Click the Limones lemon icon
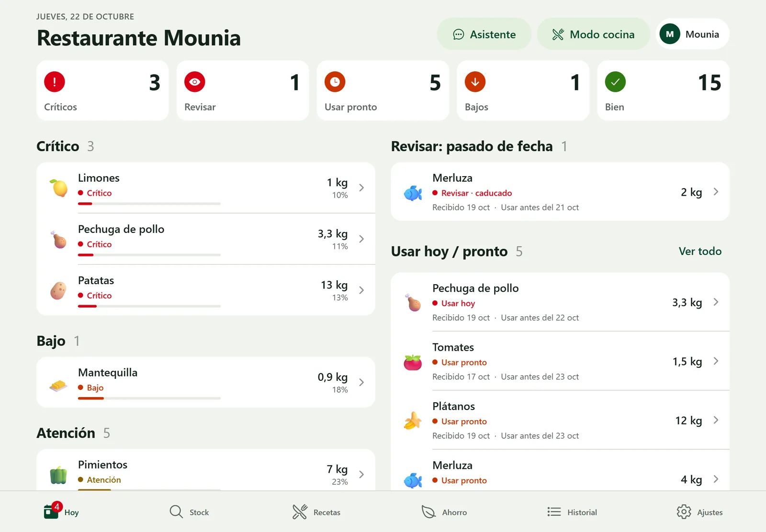 59,188
